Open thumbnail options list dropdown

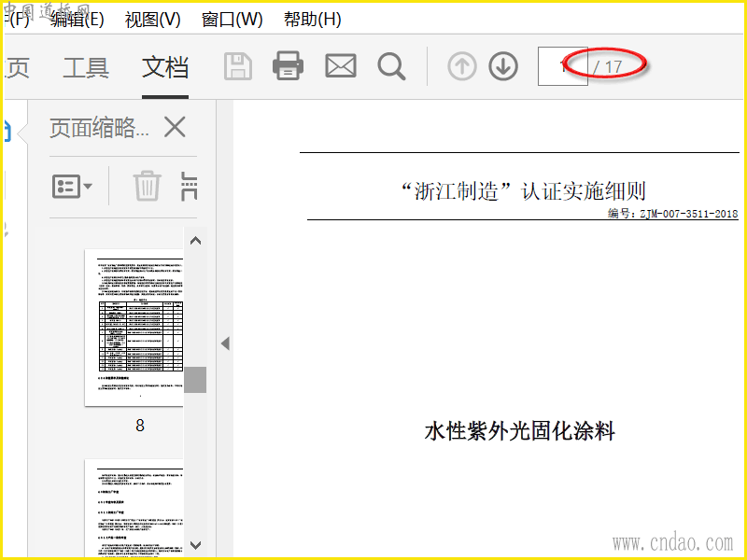click(72, 186)
